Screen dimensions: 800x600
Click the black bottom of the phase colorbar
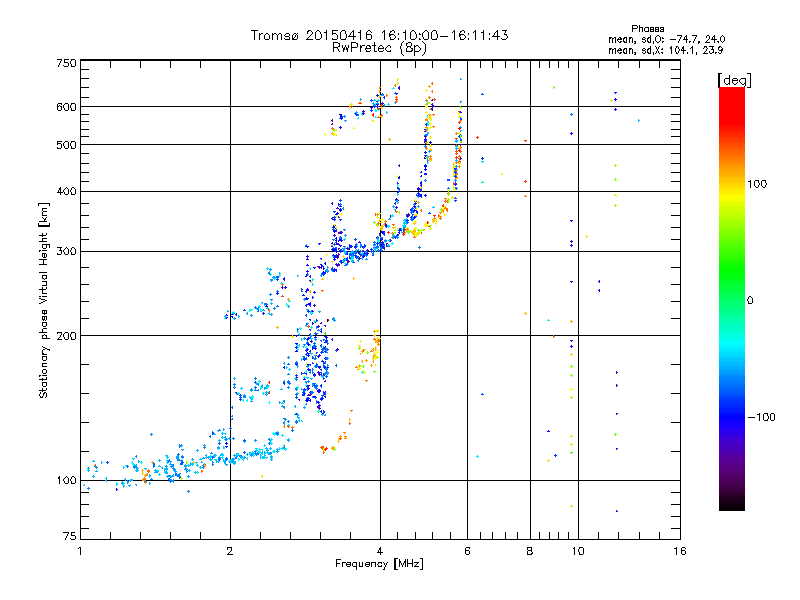pos(732,505)
